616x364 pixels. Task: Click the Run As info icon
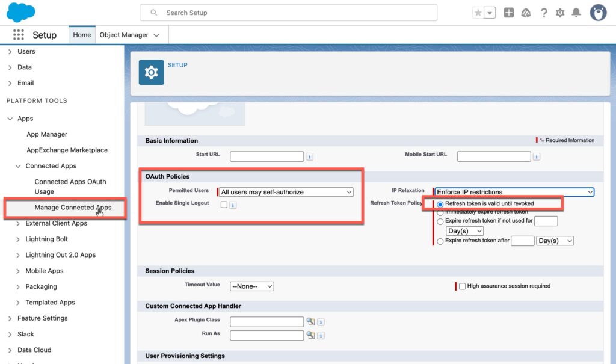pos(321,335)
